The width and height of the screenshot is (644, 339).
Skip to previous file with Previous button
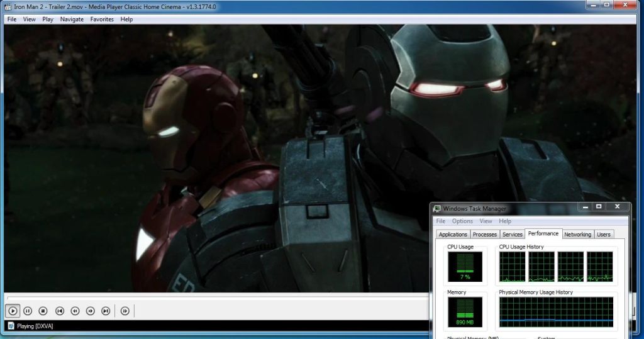tap(60, 311)
